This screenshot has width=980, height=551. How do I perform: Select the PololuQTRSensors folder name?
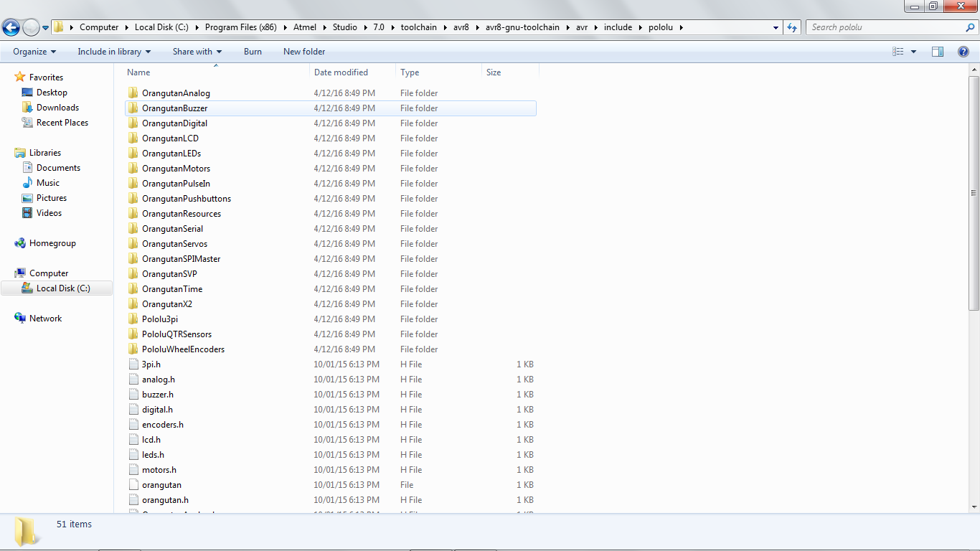tap(176, 334)
